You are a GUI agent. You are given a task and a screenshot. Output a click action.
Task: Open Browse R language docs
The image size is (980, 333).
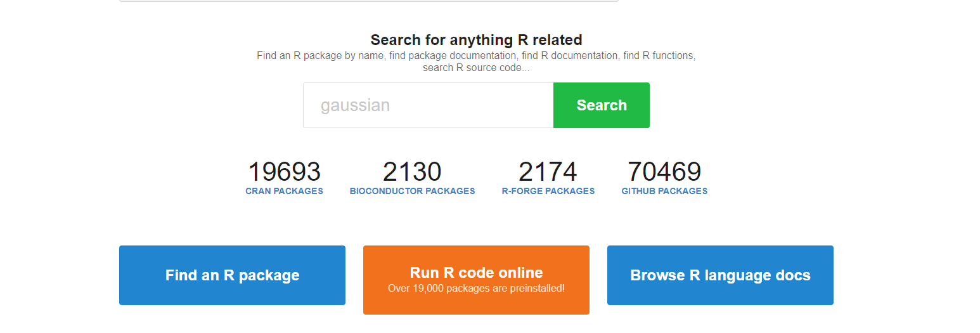coord(720,275)
